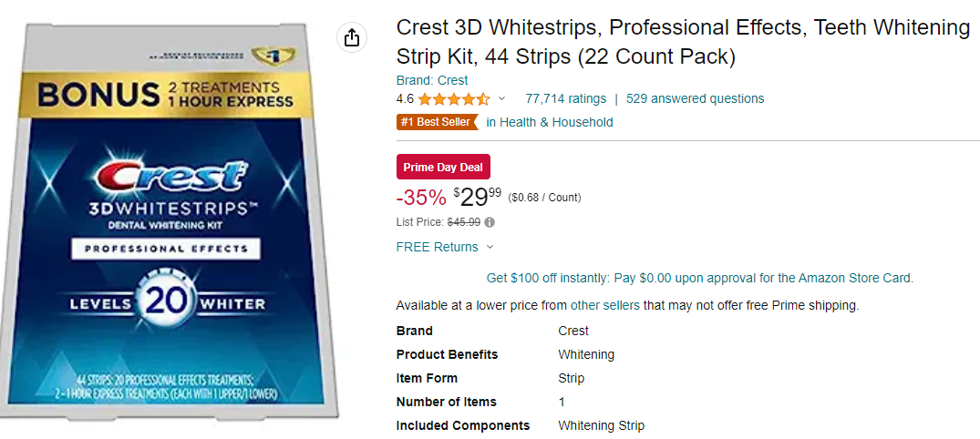
Task: Click the $29.99 price
Action: coord(477,197)
